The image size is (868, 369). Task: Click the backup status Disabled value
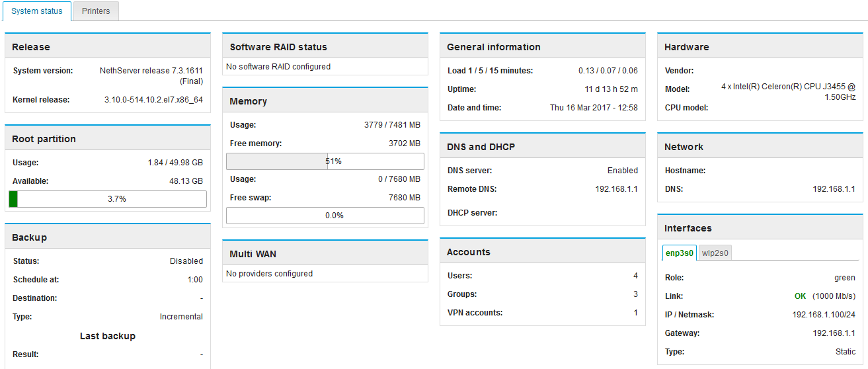click(x=186, y=261)
